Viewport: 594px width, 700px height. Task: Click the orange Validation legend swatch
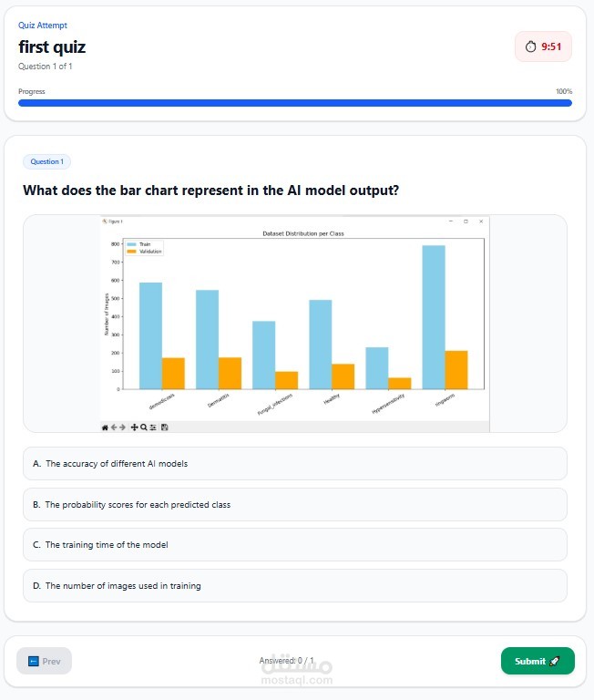click(x=132, y=252)
